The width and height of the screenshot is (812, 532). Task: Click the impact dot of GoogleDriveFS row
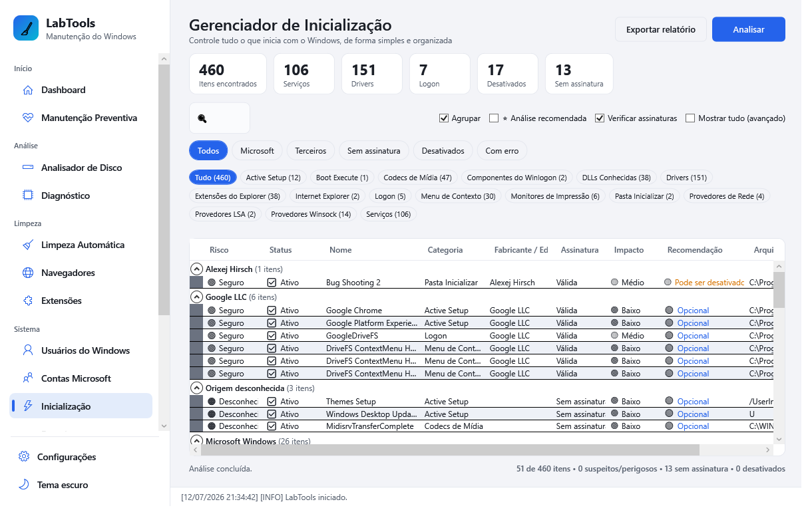[615, 336]
